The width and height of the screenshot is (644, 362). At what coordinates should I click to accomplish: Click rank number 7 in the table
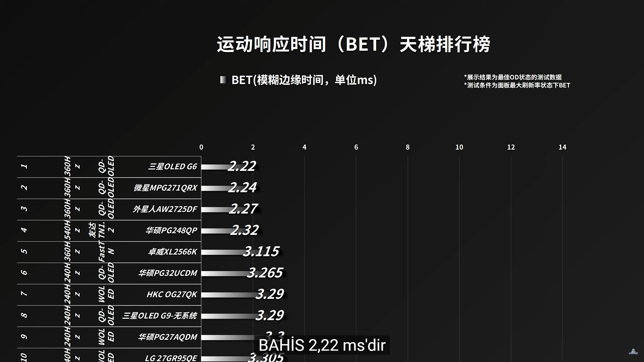(24, 294)
